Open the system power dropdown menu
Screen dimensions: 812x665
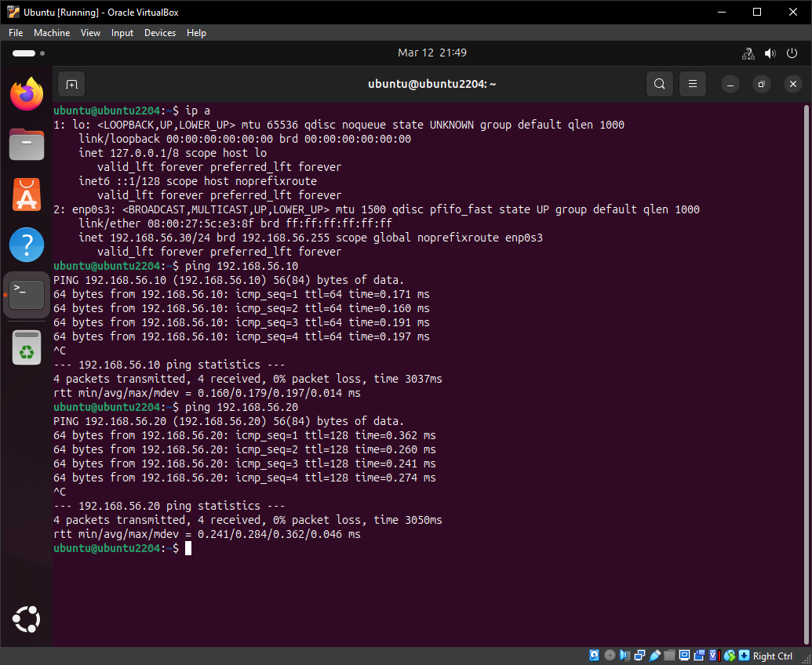[x=792, y=53]
